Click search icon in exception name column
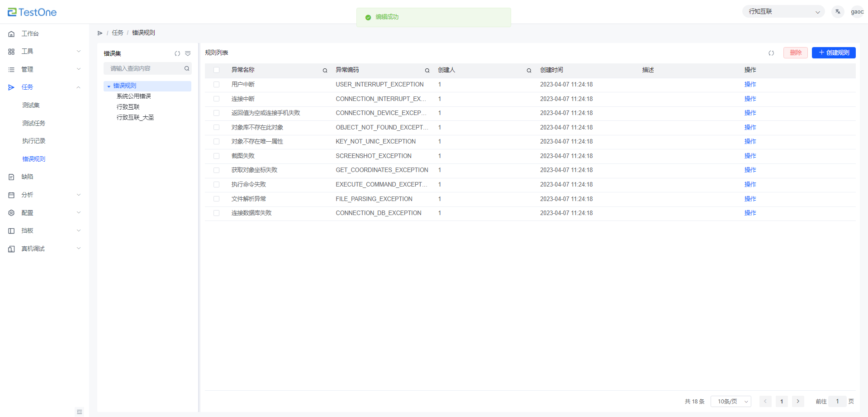The height and width of the screenshot is (417, 868). pyautogui.click(x=325, y=70)
